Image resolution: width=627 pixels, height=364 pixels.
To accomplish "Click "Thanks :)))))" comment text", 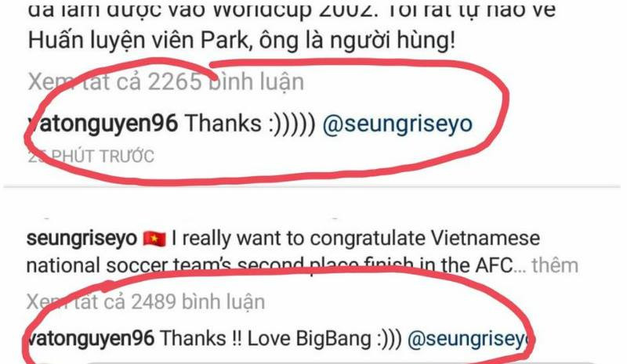I will pyautogui.click(x=250, y=123).
